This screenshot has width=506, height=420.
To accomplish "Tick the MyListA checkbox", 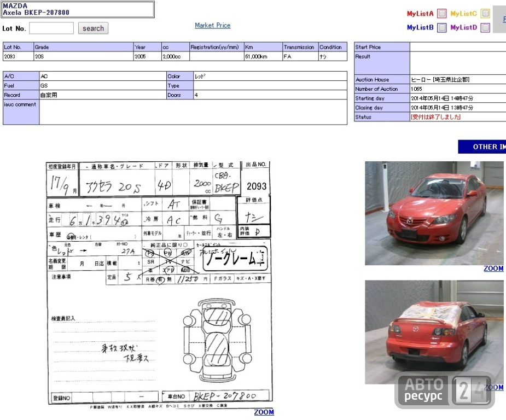I will [442, 13].
